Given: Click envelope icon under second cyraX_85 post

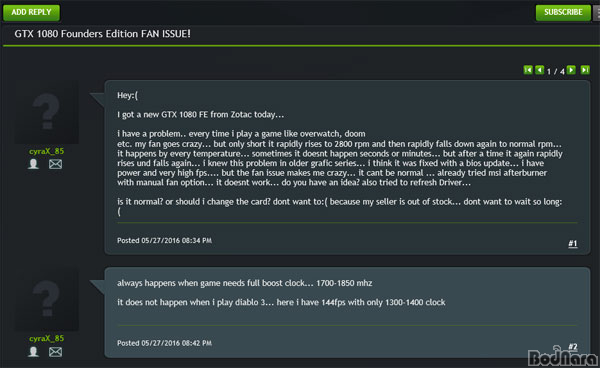Looking at the screenshot, I should [55, 352].
